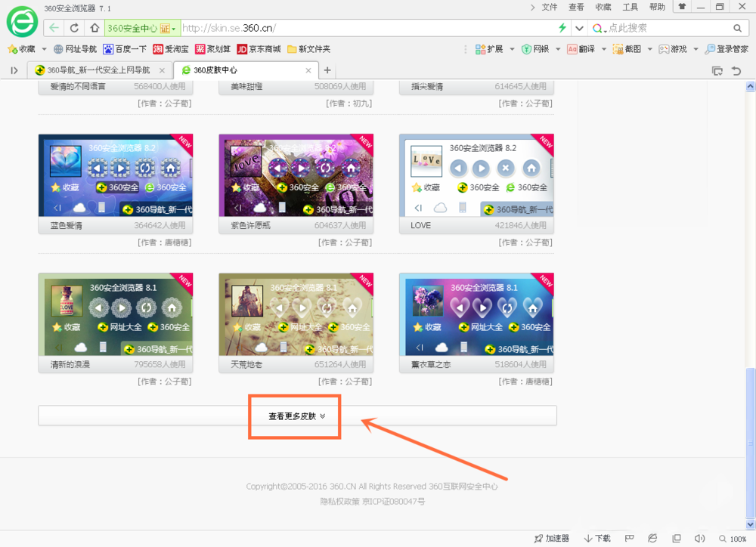Close the 360导航 tab
Screen dimensions: 756x547
[162, 70]
